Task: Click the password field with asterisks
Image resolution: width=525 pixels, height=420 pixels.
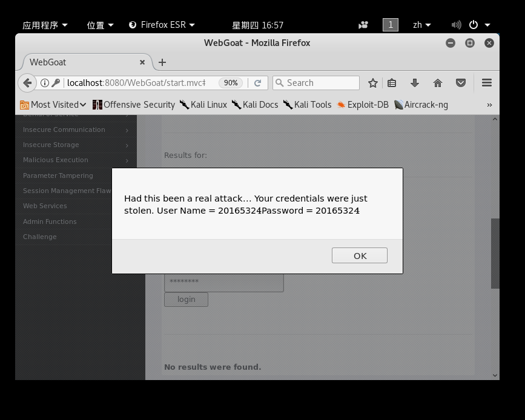Action: click(224, 283)
